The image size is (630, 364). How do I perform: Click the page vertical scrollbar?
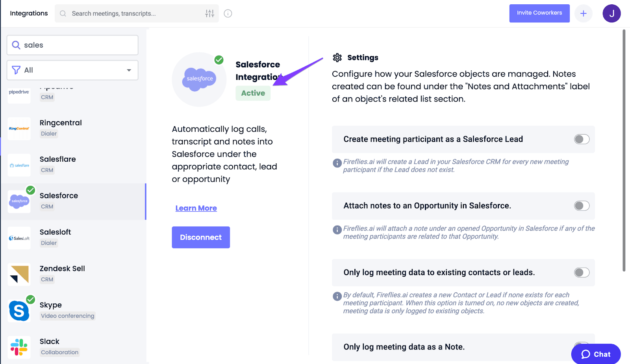click(624, 151)
